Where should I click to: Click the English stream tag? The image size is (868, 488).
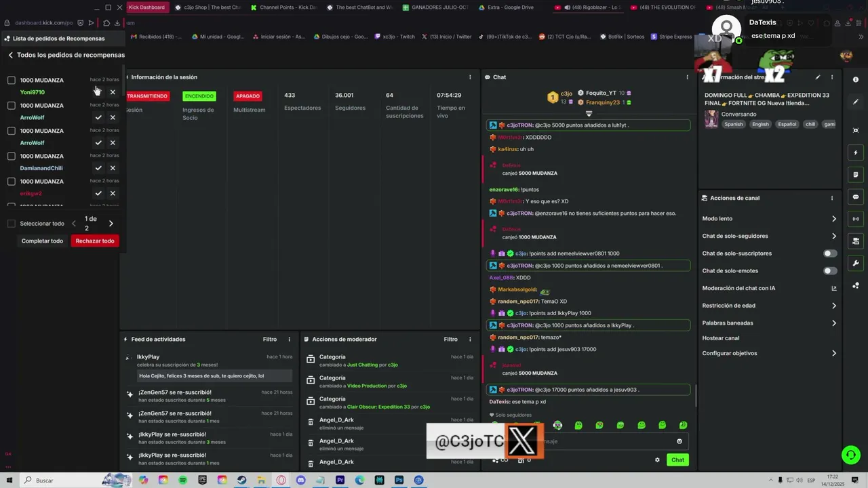coord(760,124)
